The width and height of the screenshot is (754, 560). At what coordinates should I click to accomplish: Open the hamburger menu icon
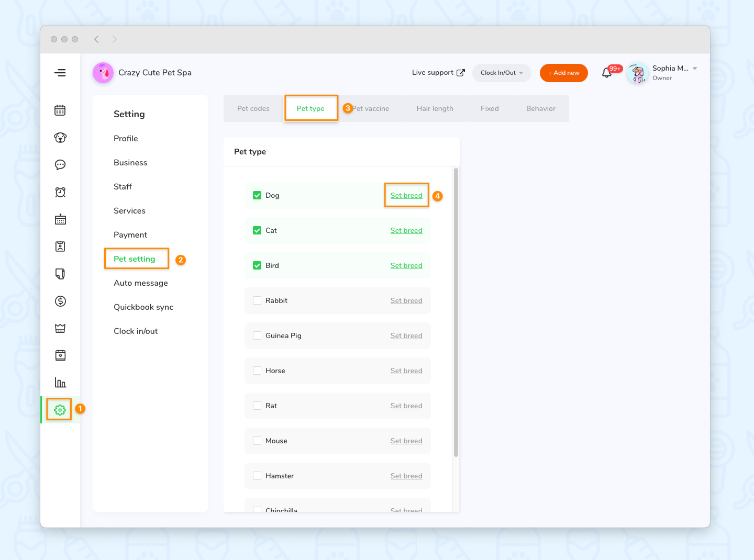pyautogui.click(x=60, y=73)
